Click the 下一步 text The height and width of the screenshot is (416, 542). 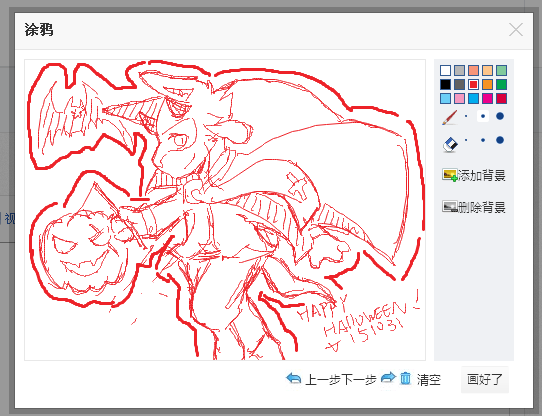(x=359, y=380)
